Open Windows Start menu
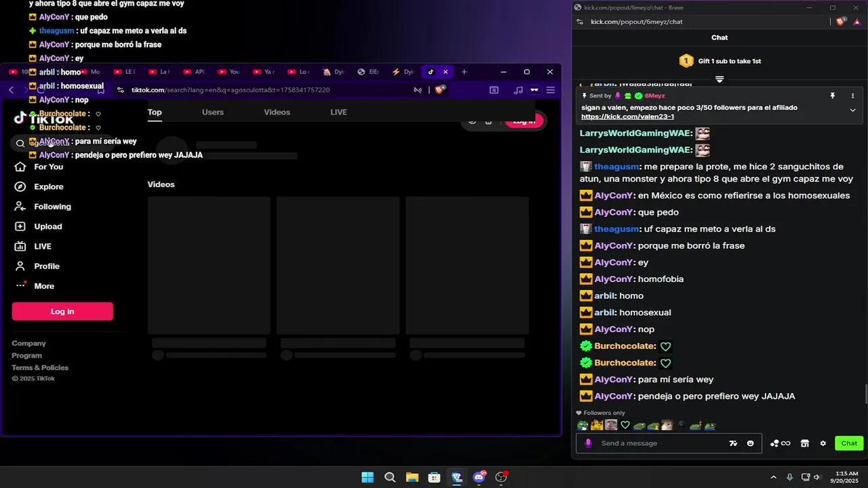The height and width of the screenshot is (488, 868). (x=368, y=477)
